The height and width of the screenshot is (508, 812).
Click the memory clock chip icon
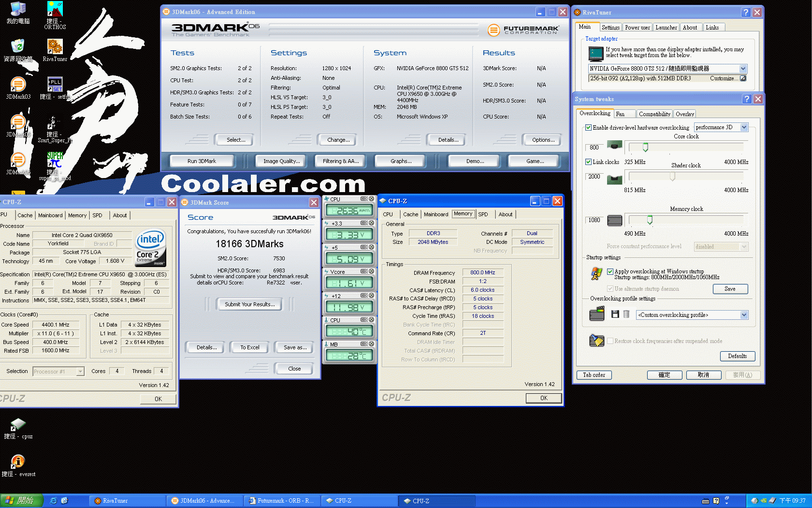tap(615, 221)
